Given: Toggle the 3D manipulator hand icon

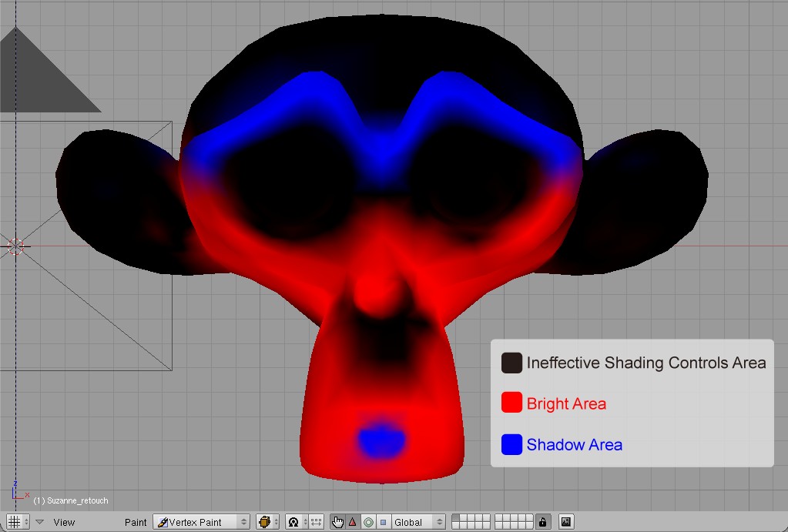Looking at the screenshot, I should (x=337, y=522).
